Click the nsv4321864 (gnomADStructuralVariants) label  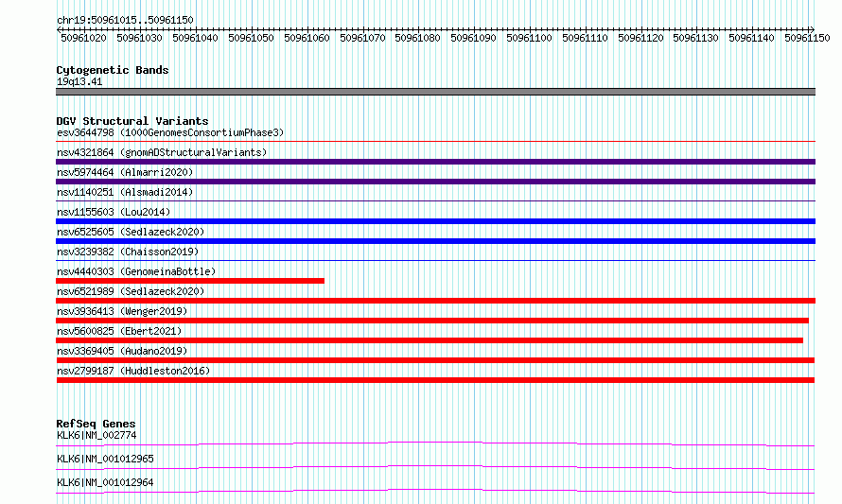click(x=162, y=152)
